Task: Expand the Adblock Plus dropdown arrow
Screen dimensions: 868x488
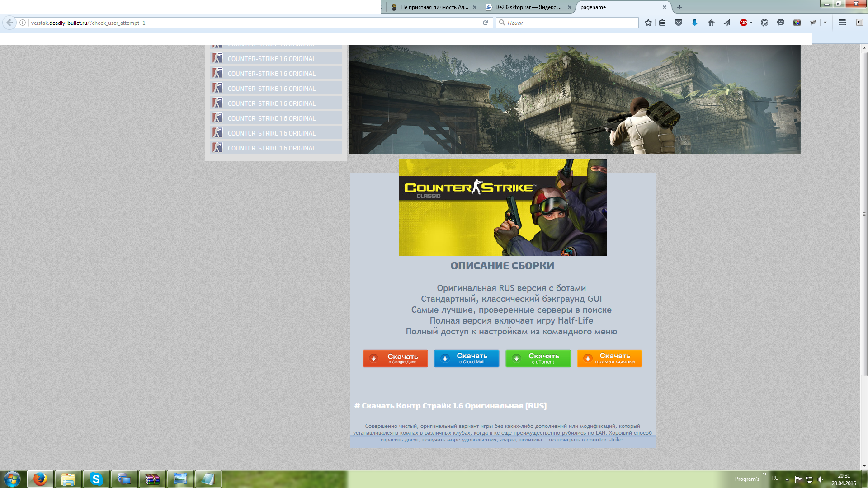Action: pos(750,23)
